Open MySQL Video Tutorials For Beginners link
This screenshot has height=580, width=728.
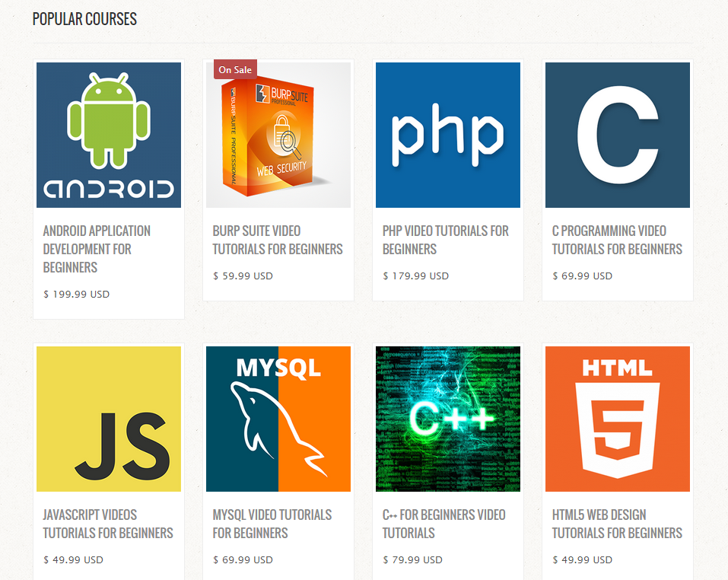(x=272, y=524)
